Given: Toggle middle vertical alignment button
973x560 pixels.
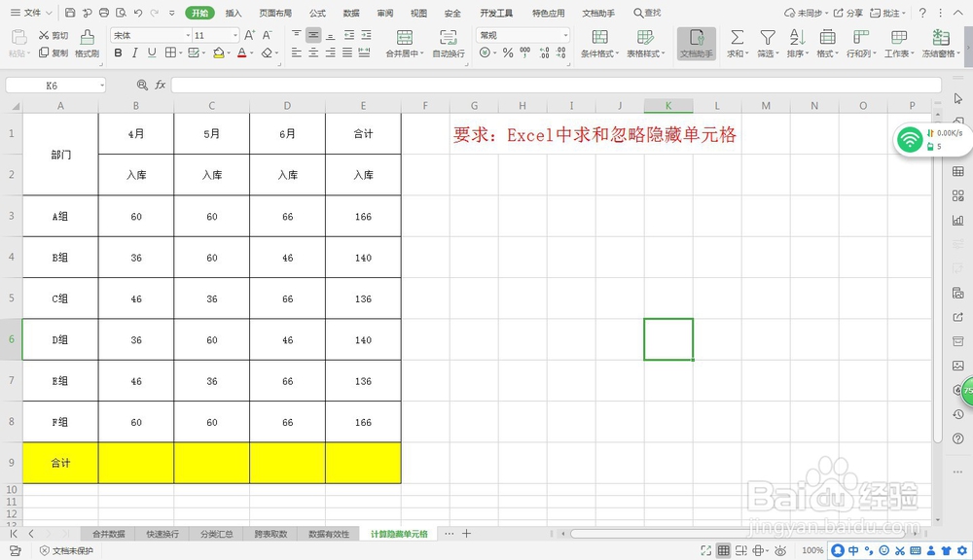Looking at the screenshot, I should (313, 35).
